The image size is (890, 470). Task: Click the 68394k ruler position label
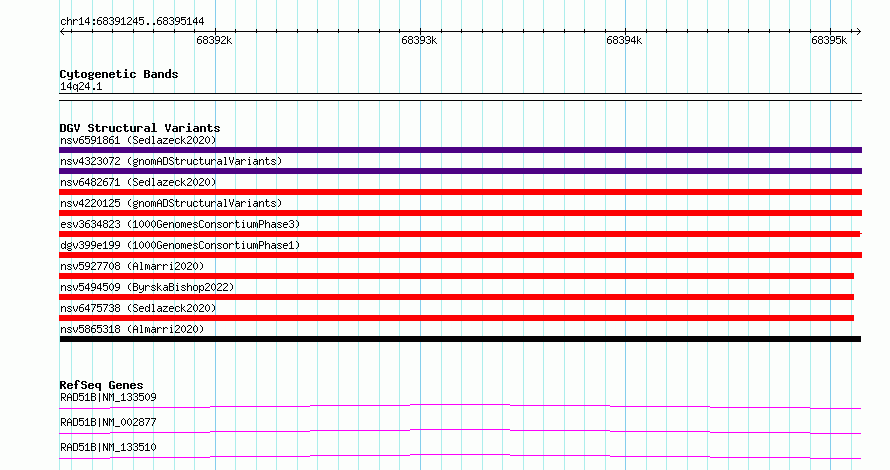(x=624, y=40)
